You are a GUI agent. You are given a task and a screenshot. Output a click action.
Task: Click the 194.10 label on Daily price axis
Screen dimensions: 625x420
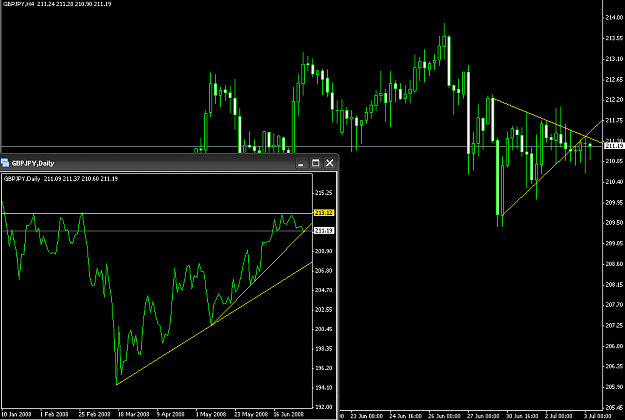pos(323,388)
